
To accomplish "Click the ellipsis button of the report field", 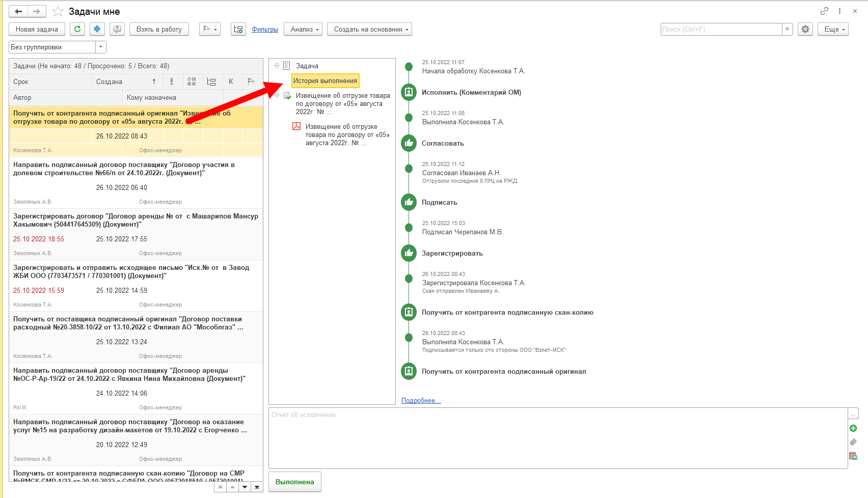I will tap(853, 414).
